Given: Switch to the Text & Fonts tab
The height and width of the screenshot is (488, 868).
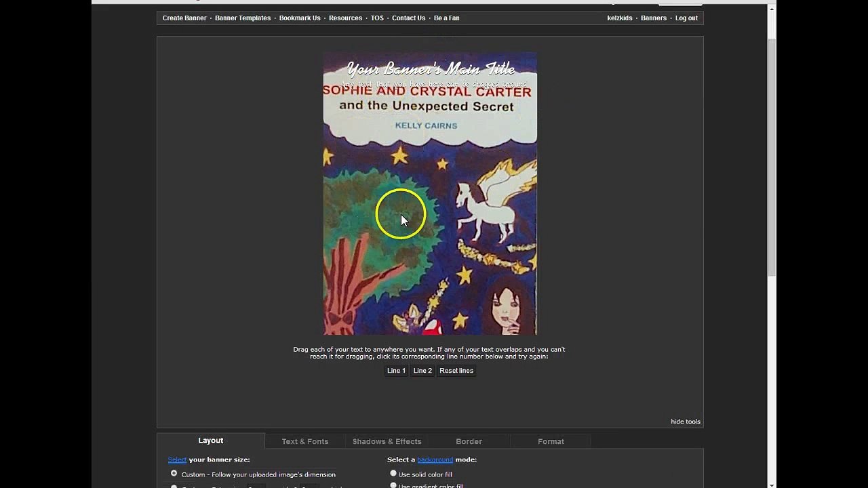Looking at the screenshot, I should [304, 441].
